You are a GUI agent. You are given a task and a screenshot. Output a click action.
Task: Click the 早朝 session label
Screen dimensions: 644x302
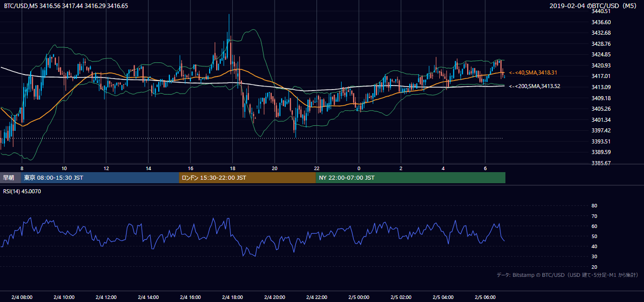[x=9, y=178]
